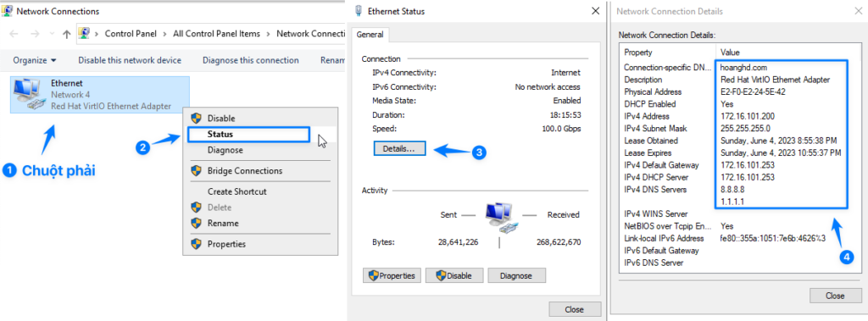This screenshot has width=868, height=321.
Task: Click the Forward arrow in Network Connections
Action: [34, 34]
